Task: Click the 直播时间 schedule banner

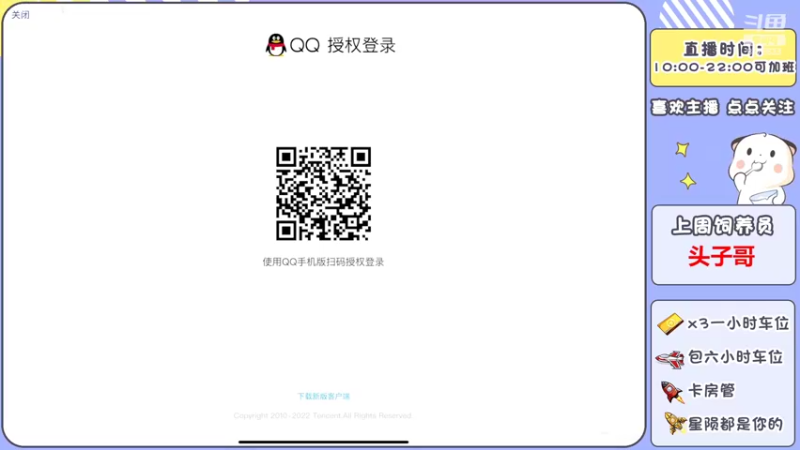Action: pos(723,58)
